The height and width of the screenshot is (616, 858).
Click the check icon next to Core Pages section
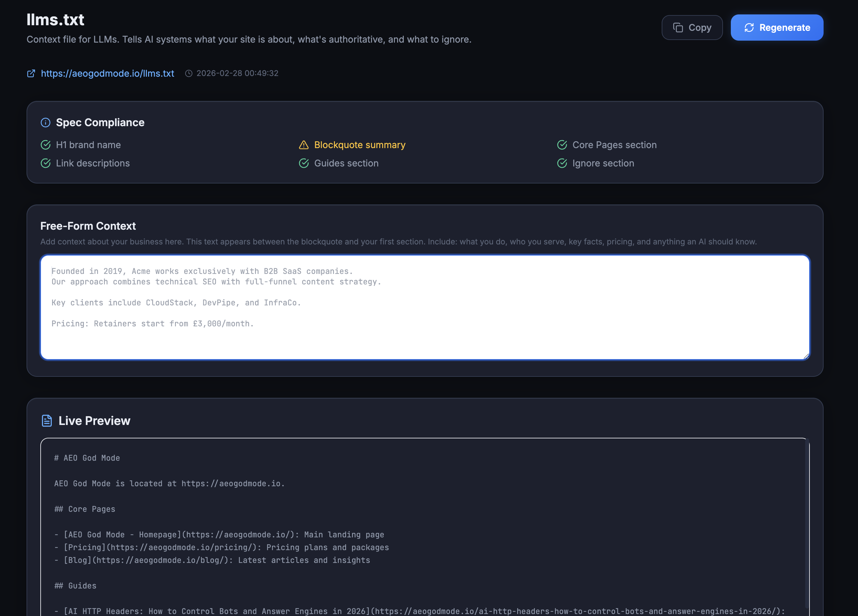point(562,145)
